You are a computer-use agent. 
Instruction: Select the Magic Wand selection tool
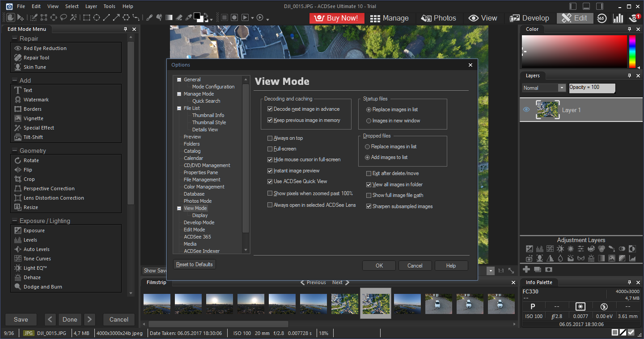coord(73,17)
